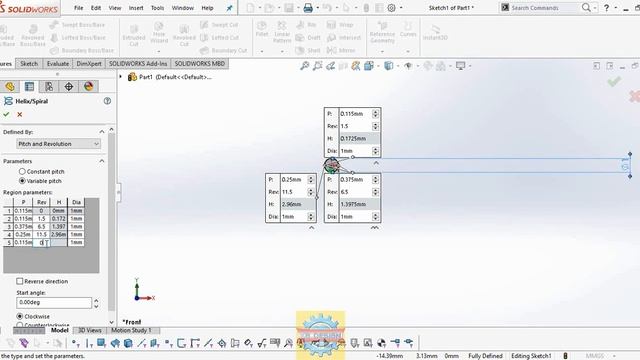Expand the Part1 breadcrumb tree arrow
This screenshot has height=360, width=640.
click(121, 77)
